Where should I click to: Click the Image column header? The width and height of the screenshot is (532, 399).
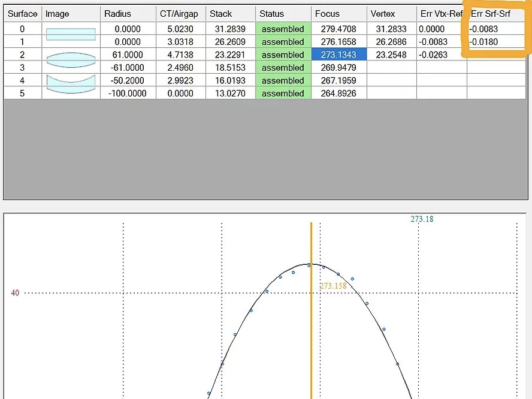[71, 14]
